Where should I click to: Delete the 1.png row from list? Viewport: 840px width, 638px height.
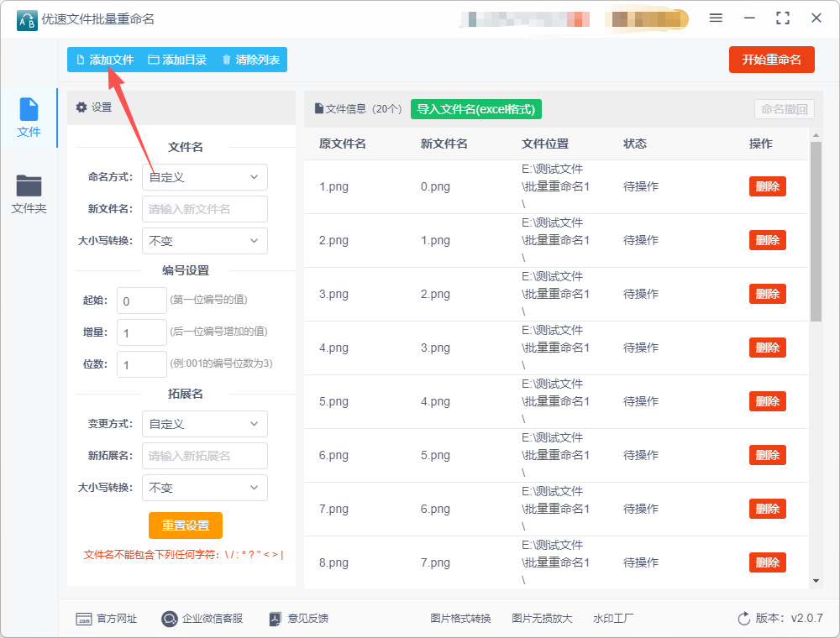(767, 186)
